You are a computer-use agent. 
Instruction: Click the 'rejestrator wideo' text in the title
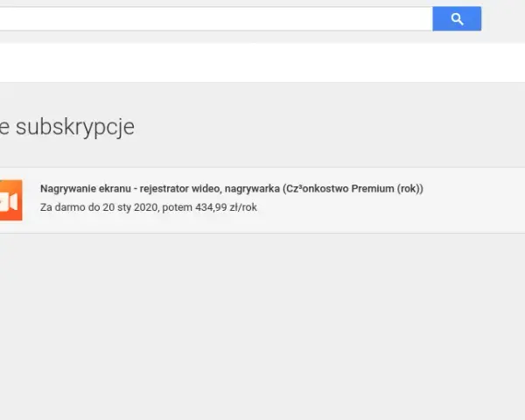(179, 189)
